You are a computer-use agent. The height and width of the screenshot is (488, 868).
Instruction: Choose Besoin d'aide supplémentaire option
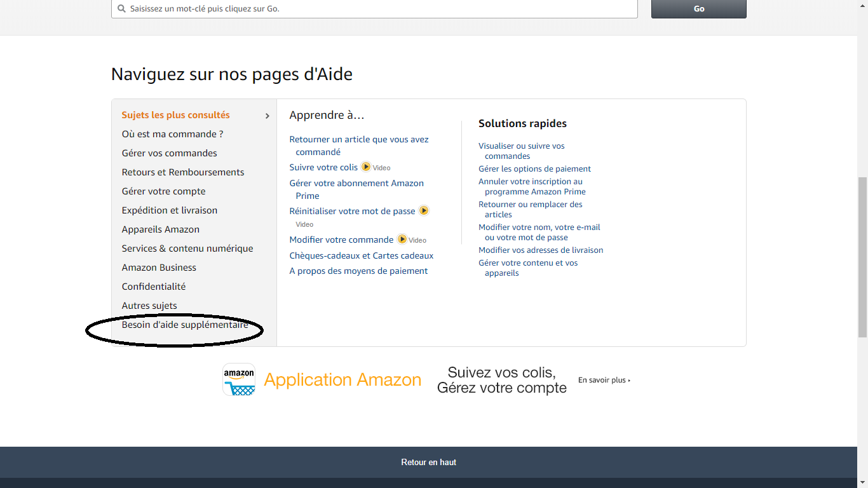click(x=185, y=325)
